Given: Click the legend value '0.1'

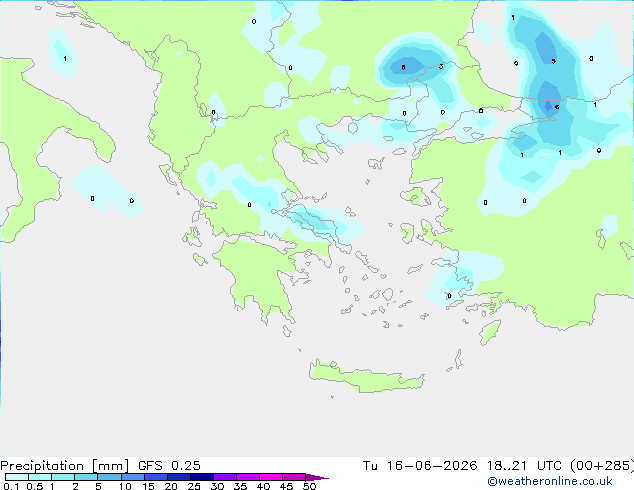Looking at the screenshot, I should [11, 486].
